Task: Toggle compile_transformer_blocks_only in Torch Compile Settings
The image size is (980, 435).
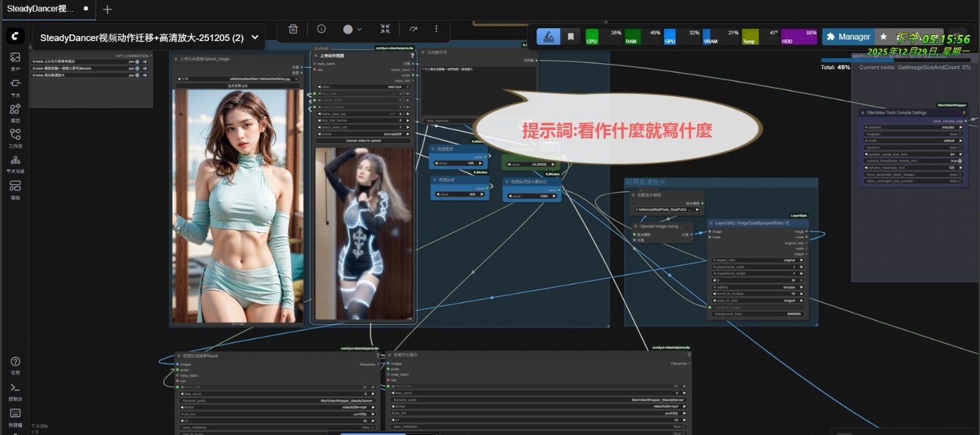Action: pyautogui.click(x=959, y=161)
